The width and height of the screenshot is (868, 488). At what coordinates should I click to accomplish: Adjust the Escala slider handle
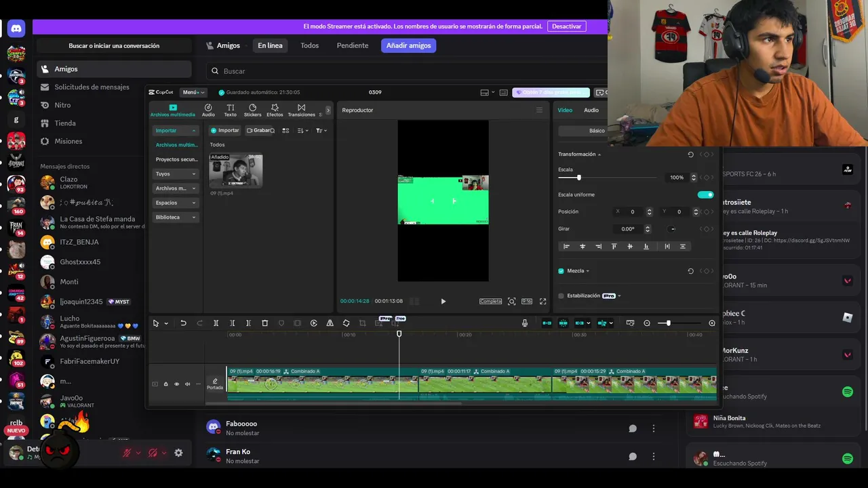point(578,178)
